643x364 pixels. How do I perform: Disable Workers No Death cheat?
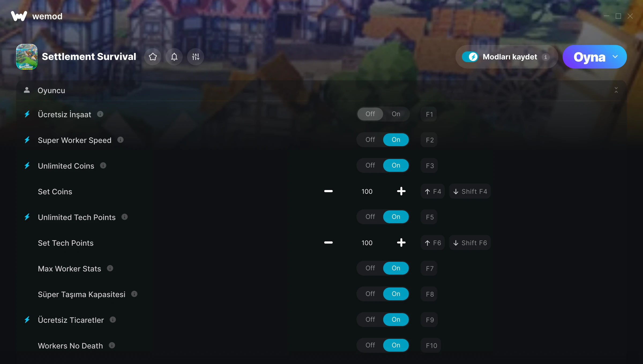coord(370,345)
